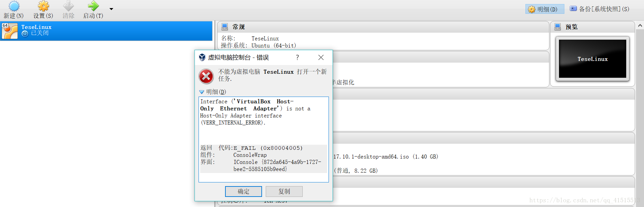Click the red error icon in the dialog
The image size is (644, 207).
point(206,76)
